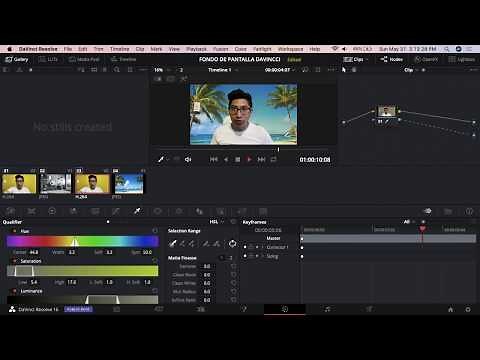Toggle the Nodes panel
480x360 pixels.
(x=392, y=59)
